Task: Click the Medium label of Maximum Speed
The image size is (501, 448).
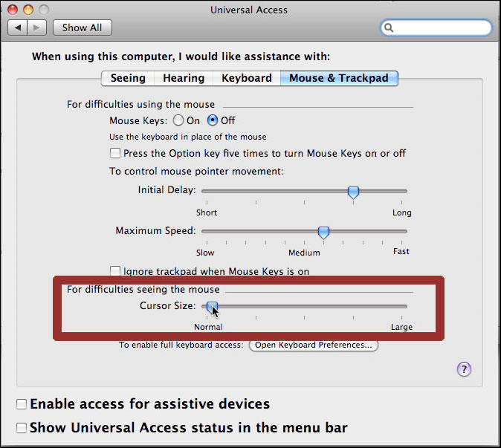Action: pyautogui.click(x=304, y=253)
